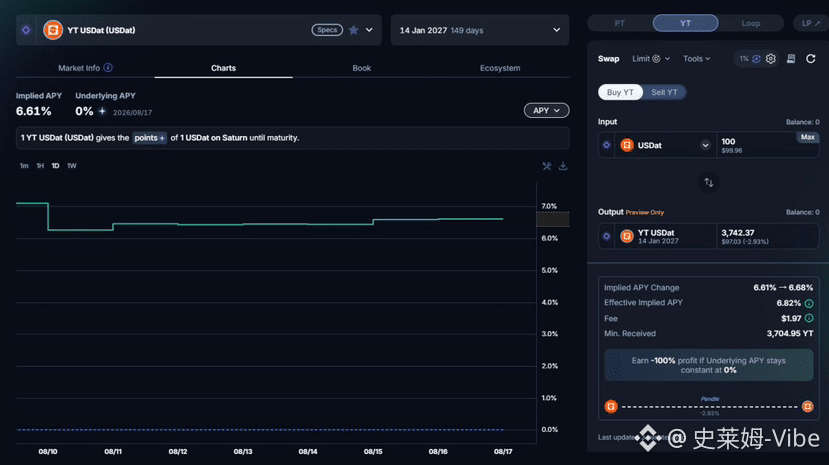829x465 pixels.
Task: Click the Max balance button
Action: point(807,137)
